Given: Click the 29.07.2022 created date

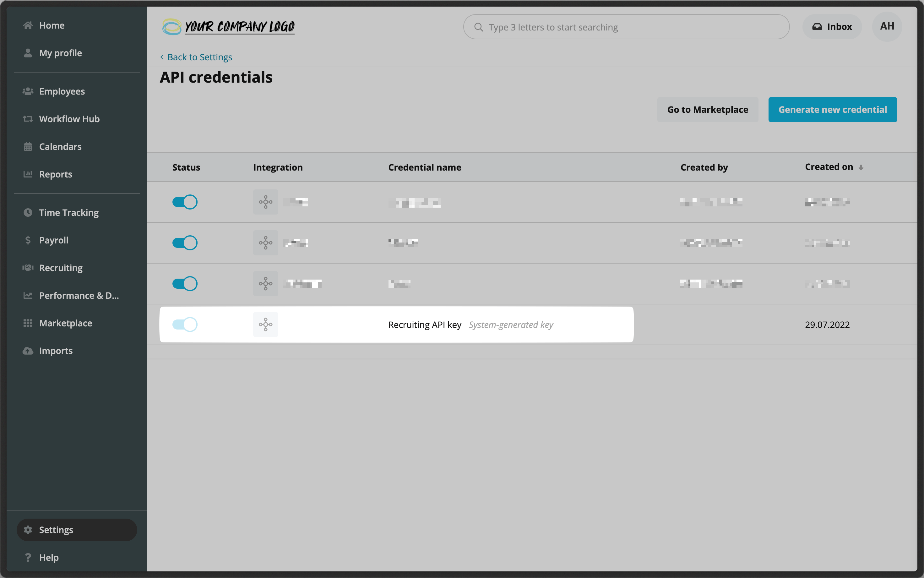Looking at the screenshot, I should [x=827, y=324].
